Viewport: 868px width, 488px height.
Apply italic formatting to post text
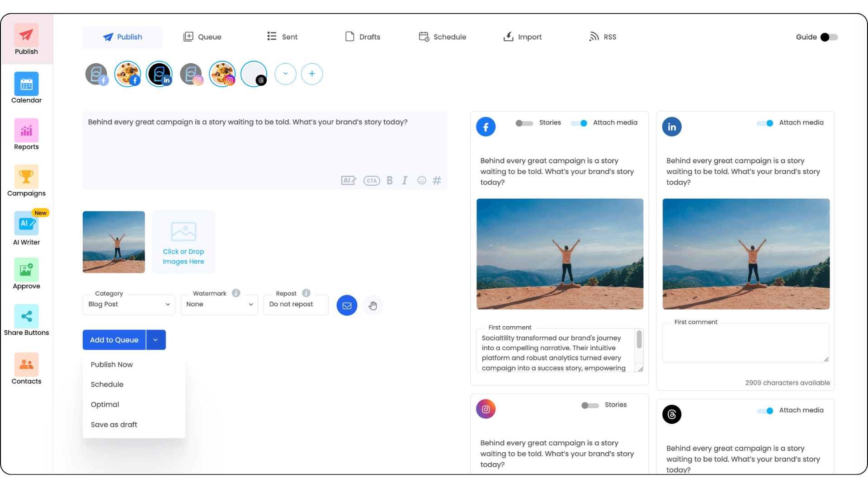404,180
